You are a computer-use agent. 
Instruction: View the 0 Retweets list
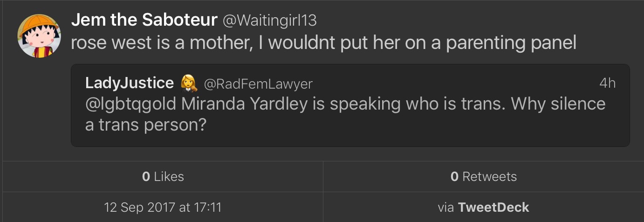click(x=483, y=176)
